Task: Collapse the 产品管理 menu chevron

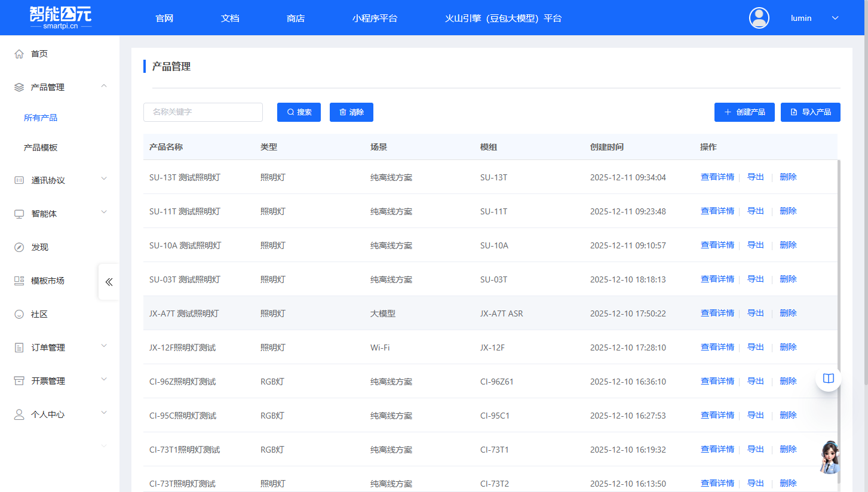Action: point(104,87)
